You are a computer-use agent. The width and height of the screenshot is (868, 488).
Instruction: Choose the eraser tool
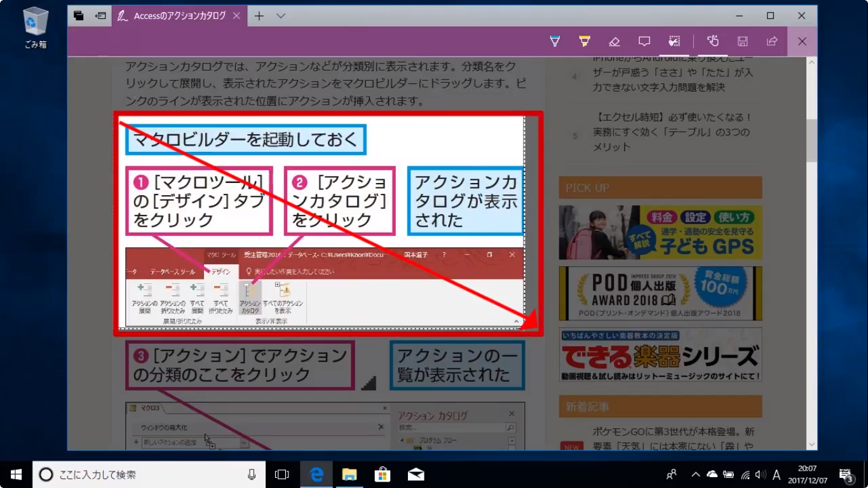pos(614,41)
